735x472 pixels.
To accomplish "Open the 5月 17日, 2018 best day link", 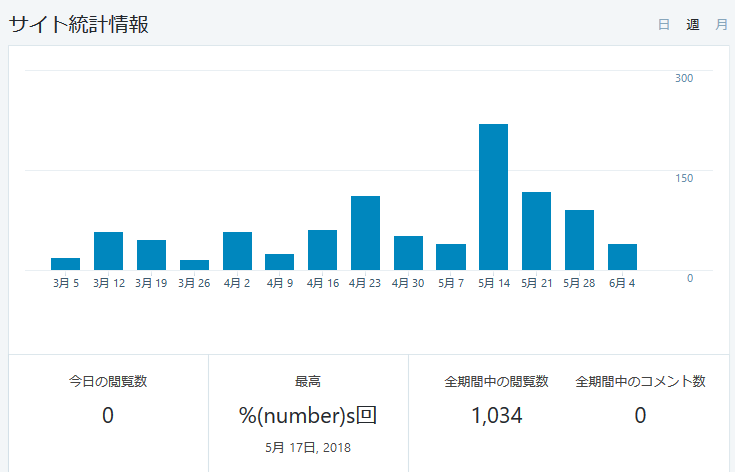I will [308, 447].
